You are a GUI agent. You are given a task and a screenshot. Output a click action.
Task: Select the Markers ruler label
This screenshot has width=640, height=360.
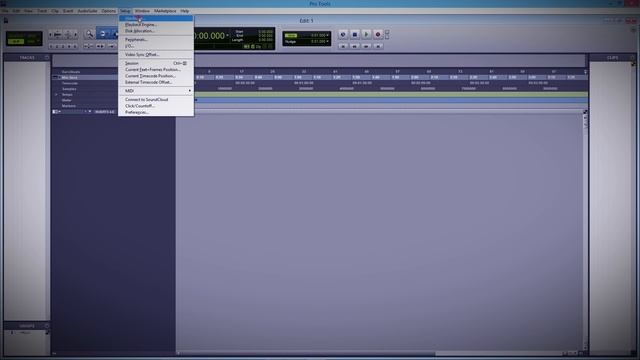point(69,106)
